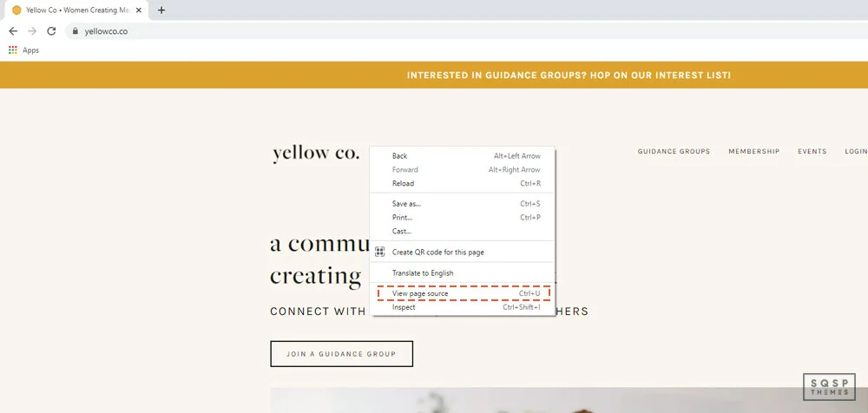The image size is (868, 413).
Task: Select Cast... from context menu
Action: point(463,231)
